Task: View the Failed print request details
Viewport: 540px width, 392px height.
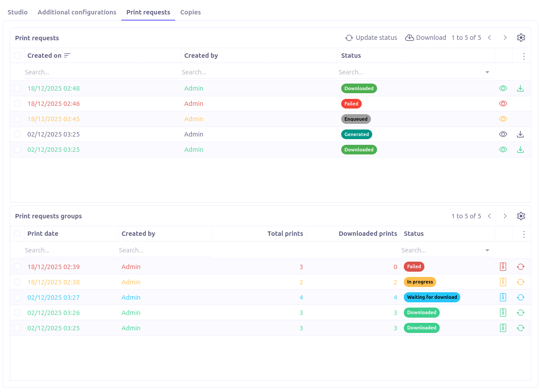Action: point(503,104)
